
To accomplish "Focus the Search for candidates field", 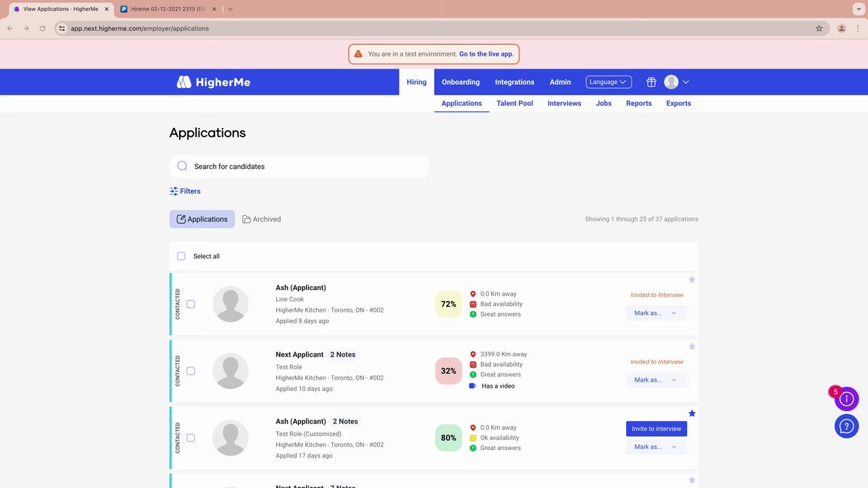I will [299, 166].
